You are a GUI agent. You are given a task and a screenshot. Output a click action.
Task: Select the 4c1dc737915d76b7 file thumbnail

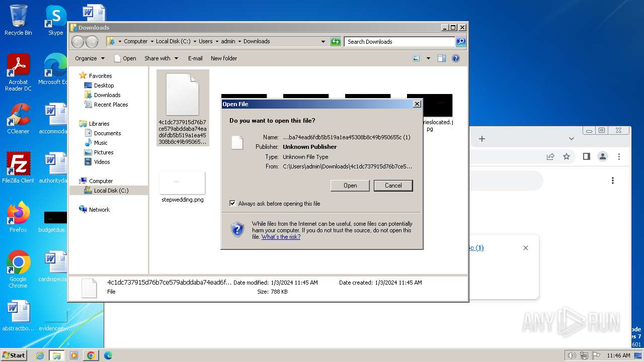[183, 108]
